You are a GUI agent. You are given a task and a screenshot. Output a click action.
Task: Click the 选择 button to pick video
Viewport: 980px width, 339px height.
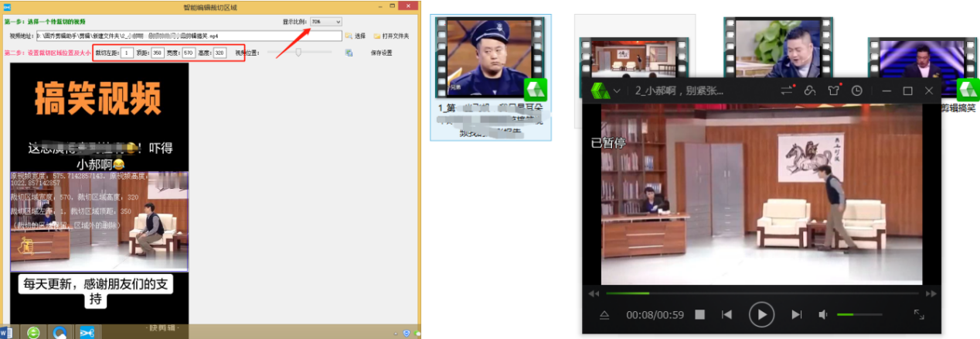pyautogui.click(x=360, y=36)
